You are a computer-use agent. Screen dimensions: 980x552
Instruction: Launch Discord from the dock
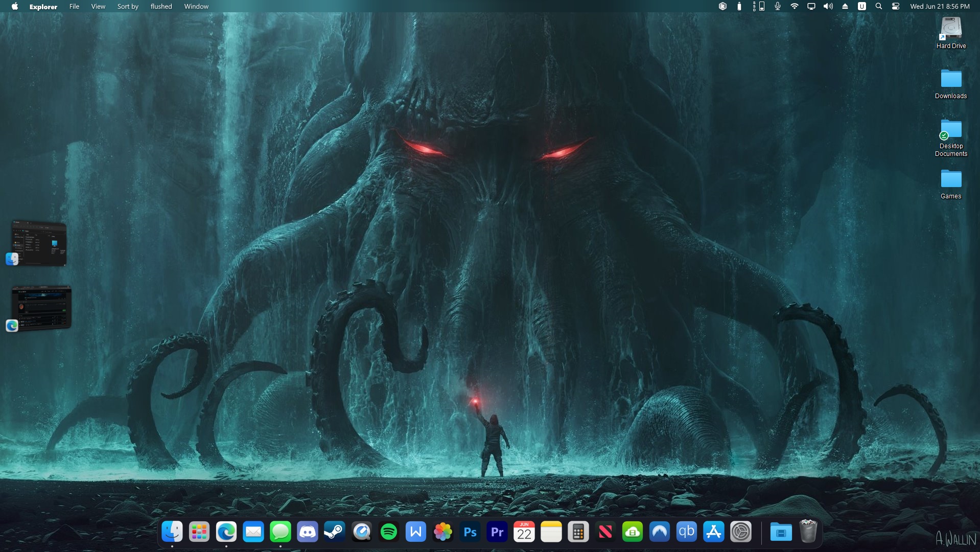[x=307, y=532]
